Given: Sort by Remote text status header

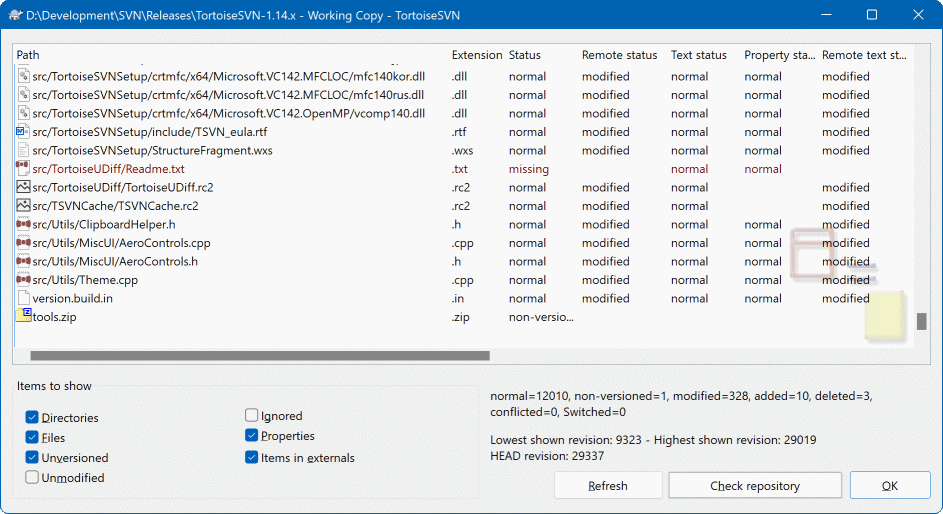Looking at the screenshot, I should [865, 55].
